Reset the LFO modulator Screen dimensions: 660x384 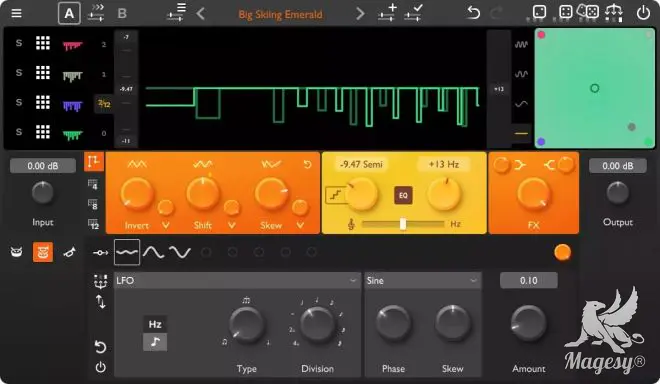coord(100,347)
